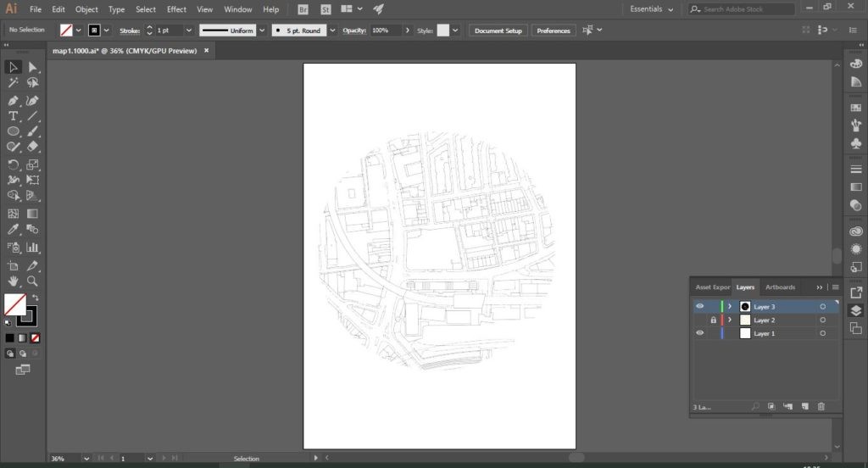Screen dimensions: 868x468
Task: Open the Object menu
Action: point(86,9)
